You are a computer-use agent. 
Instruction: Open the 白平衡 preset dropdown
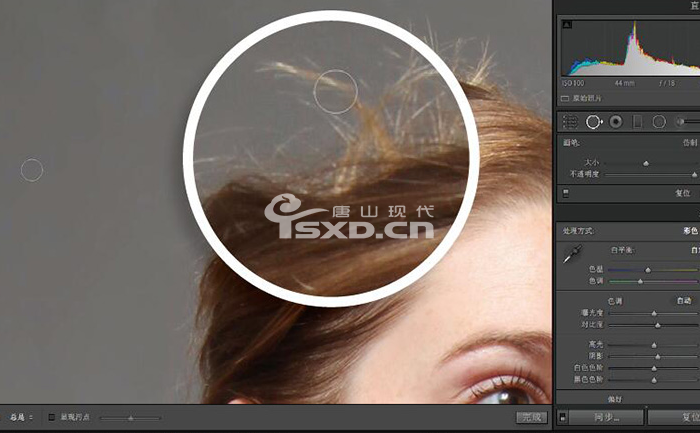695,250
